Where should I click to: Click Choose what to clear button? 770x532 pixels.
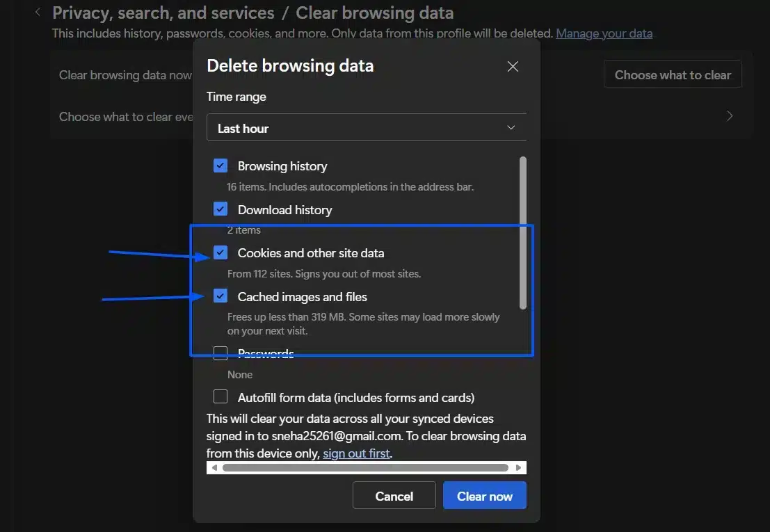[x=673, y=74]
